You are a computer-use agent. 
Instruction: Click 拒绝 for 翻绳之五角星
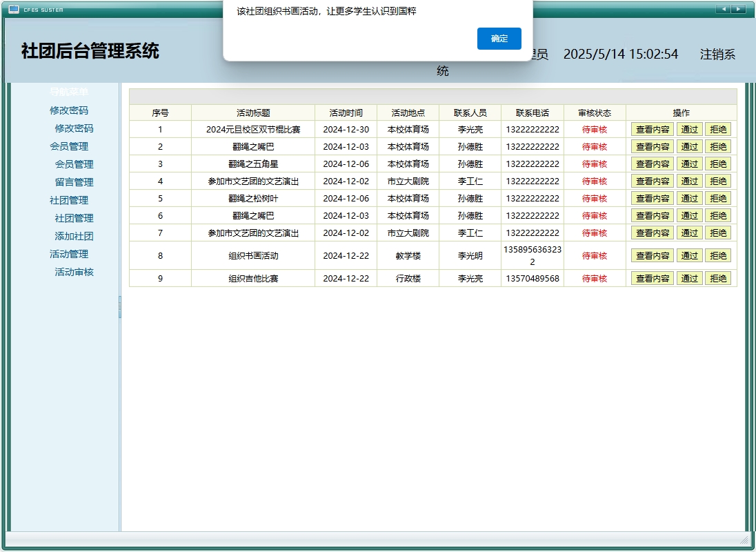tap(719, 164)
